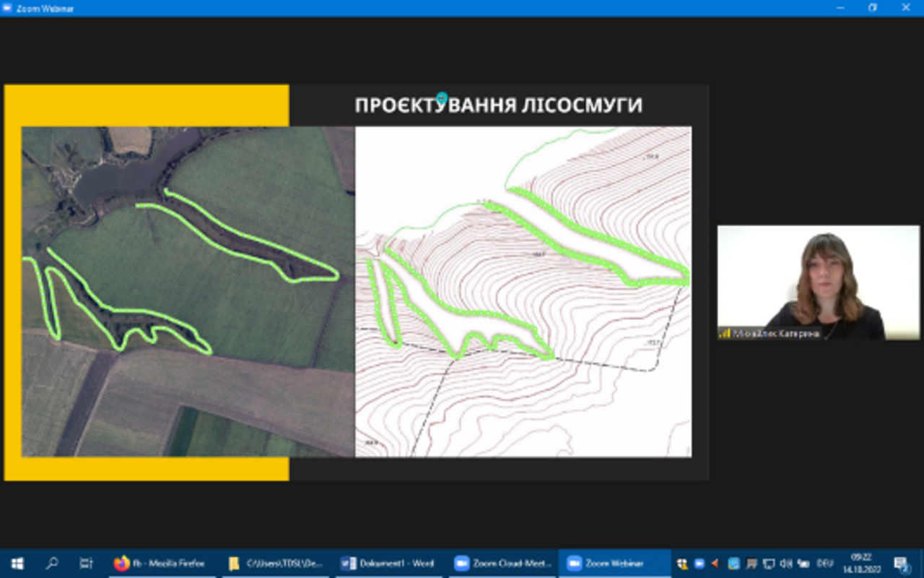This screenshot has width=924, height=578.
Task: Open the taskbar clock and date
Action: coord(862,564)
